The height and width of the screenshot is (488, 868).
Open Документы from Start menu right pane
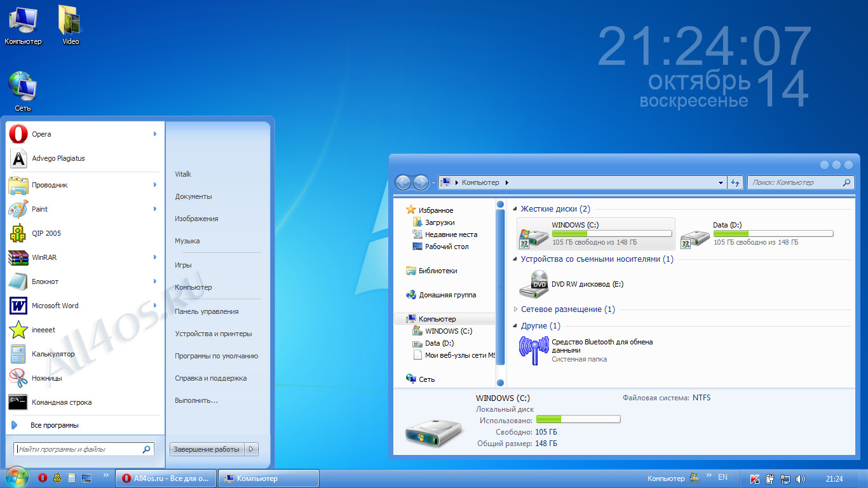point(194,196)
